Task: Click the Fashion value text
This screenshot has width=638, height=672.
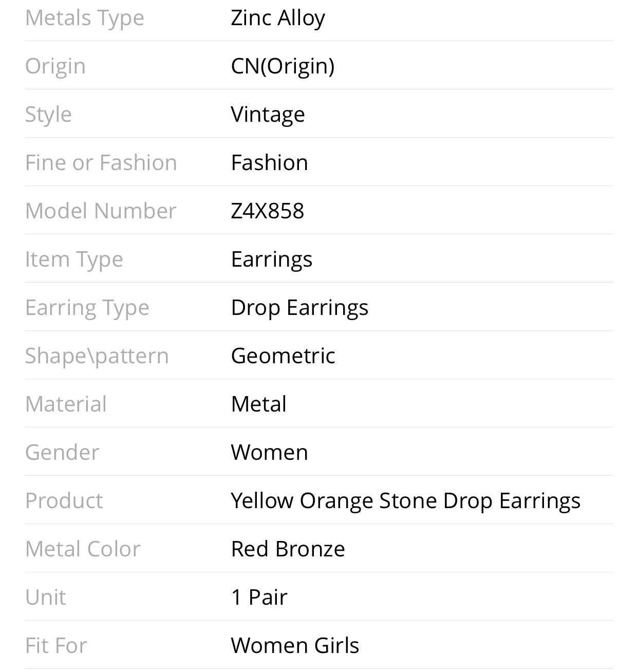Action: click(269, 163)
